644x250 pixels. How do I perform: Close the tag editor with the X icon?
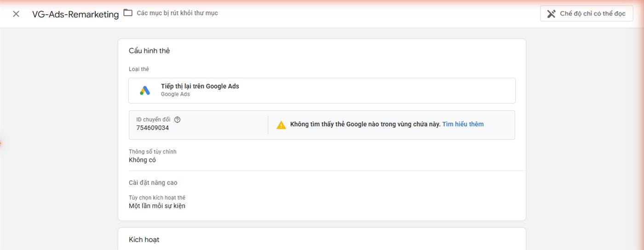(16, 14)
